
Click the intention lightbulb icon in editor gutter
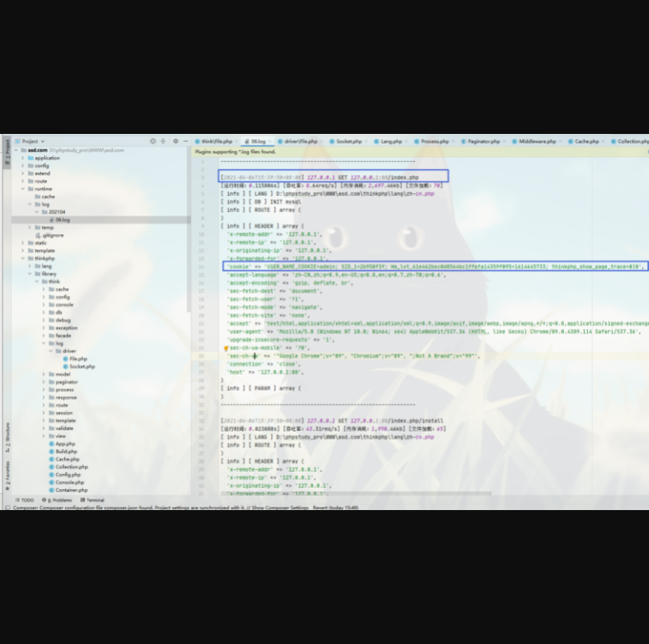(225, 349)
